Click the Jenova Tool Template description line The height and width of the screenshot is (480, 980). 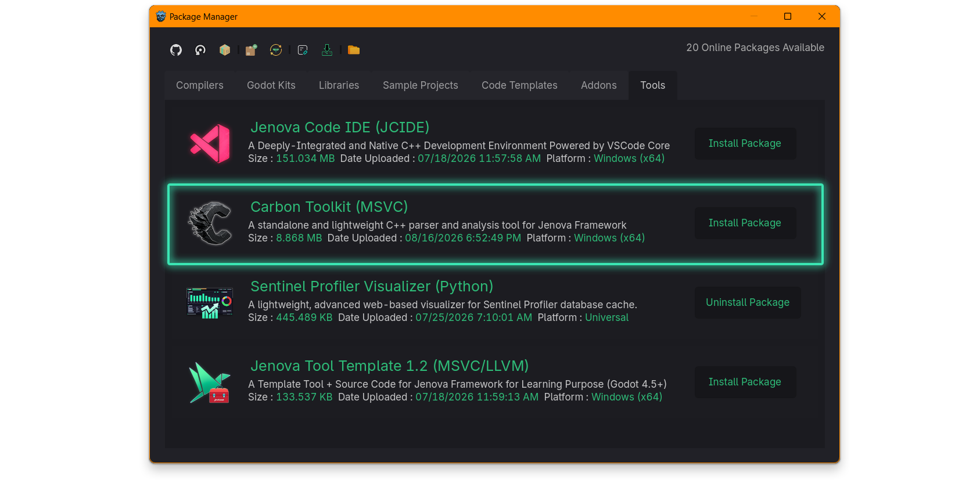click(458, 384)
